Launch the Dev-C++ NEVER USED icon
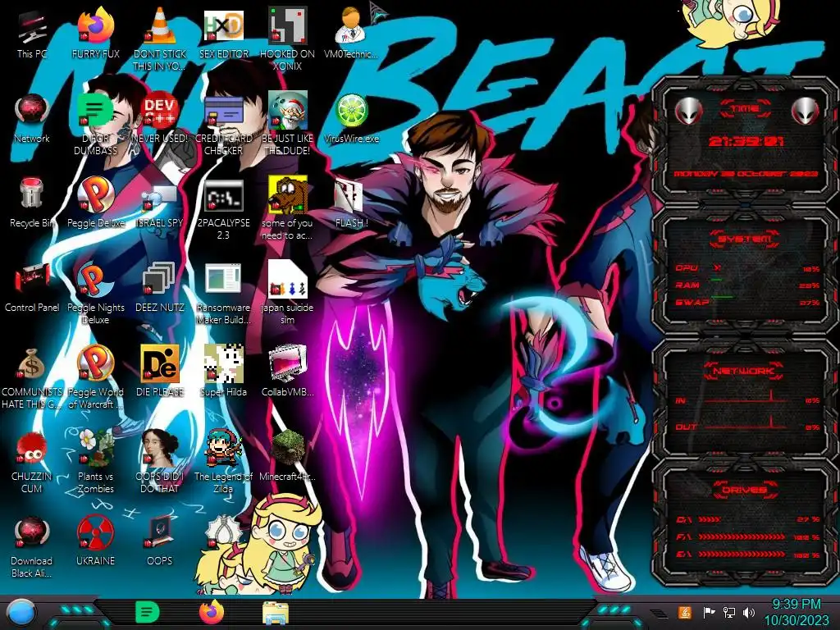The height and width of the screenshot is (630, 840). tap(160, 111)
